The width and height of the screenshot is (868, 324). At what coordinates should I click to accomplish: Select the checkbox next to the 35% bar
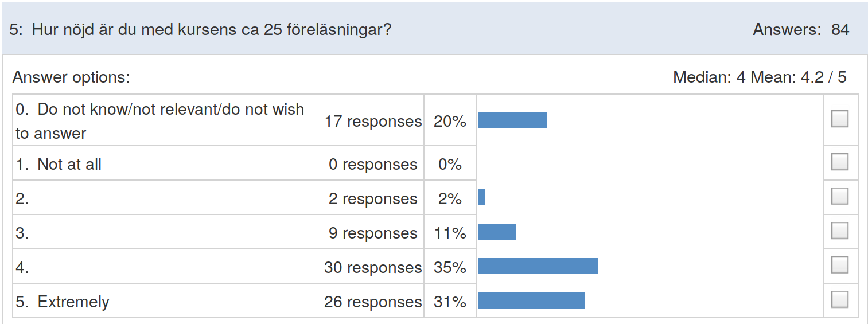pos(839,266)
